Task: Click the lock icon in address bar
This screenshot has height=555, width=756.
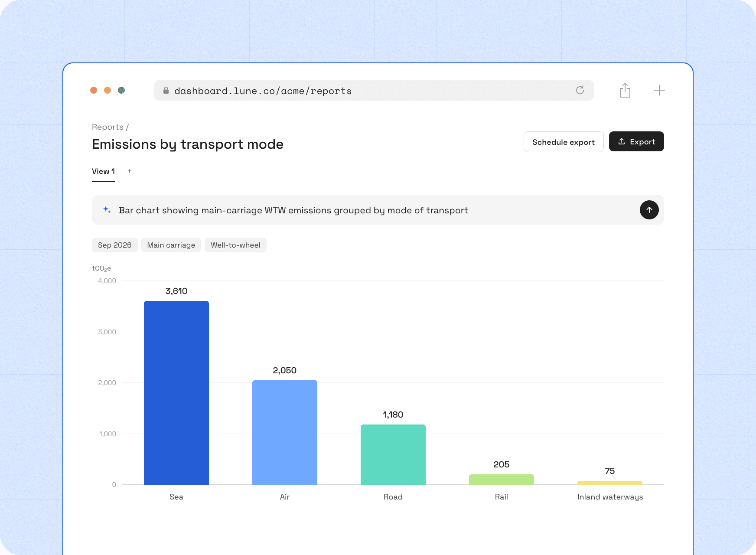Action: coord(166,90)
